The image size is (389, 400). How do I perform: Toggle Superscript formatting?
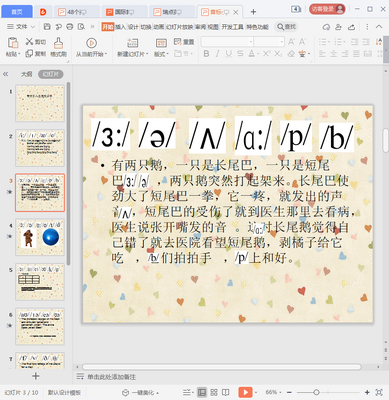click(x=266, y=53)
